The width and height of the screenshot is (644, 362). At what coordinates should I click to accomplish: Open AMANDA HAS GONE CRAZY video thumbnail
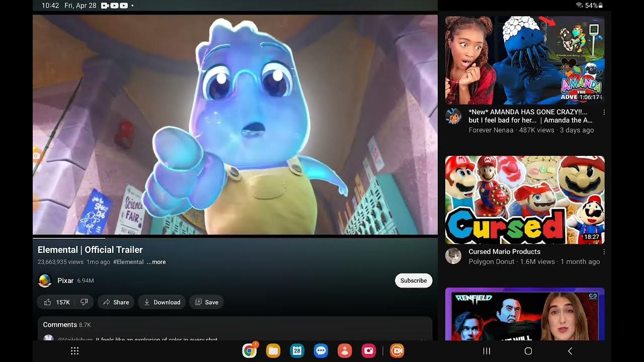(x=525, y=60)
